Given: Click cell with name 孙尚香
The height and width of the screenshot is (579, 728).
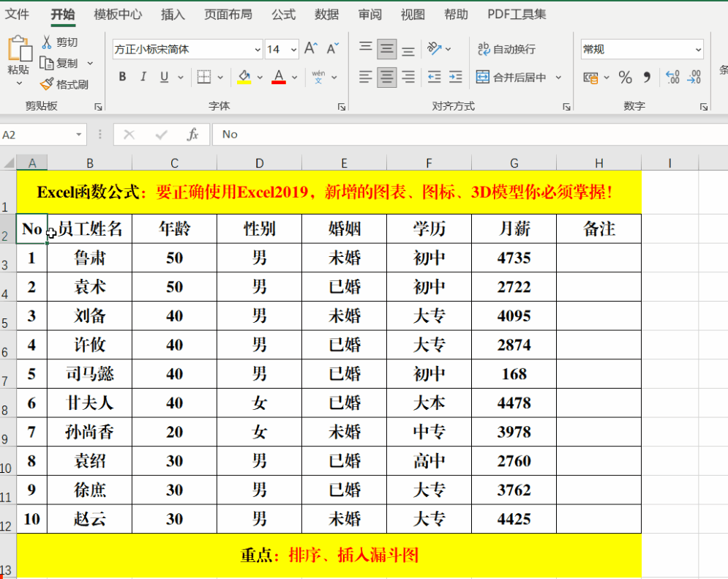Looking at the screenshot, I should tap(89, 432).
